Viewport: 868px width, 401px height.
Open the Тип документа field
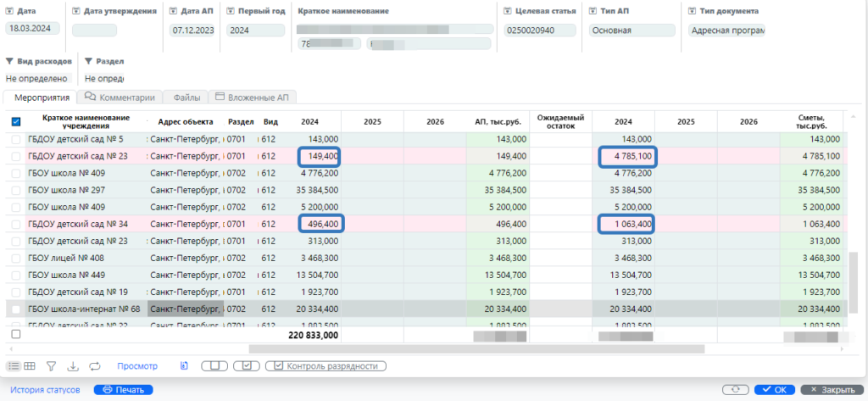click(x=726, y=31)
